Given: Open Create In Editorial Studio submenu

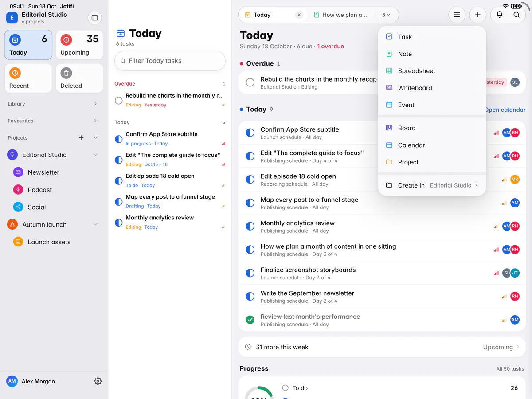Looking at the screenshot, I should [x=432, y=185].
